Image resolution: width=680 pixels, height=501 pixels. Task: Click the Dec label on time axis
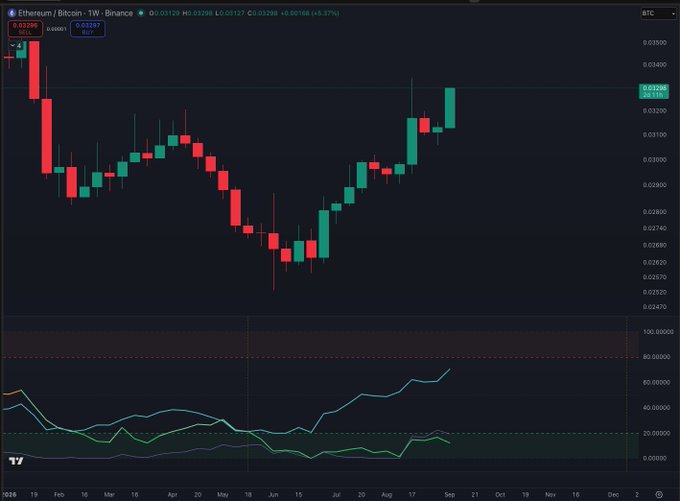[x=613, y=494]
